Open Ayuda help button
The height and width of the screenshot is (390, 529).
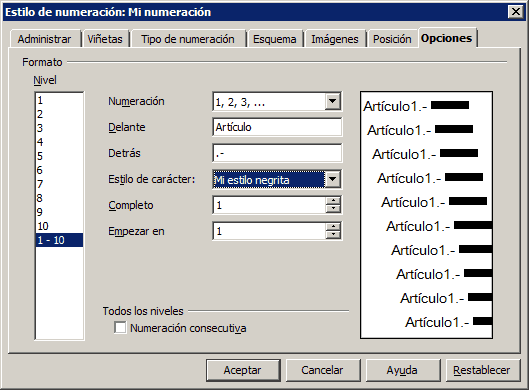pos(402,370)
